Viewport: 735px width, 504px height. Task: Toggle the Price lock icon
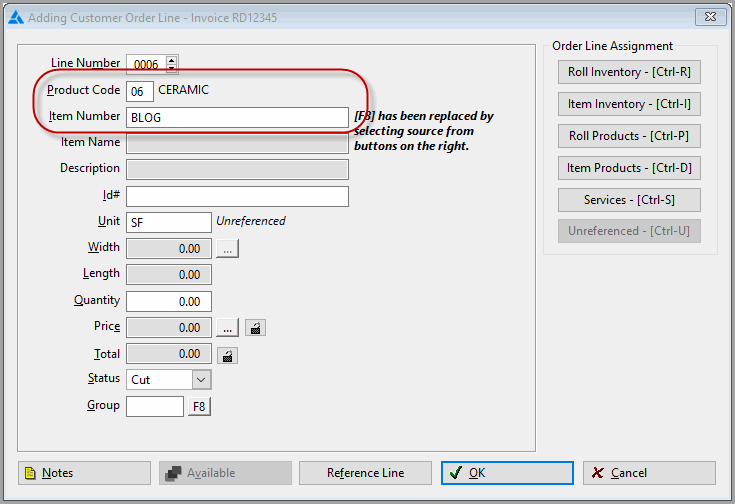pyautogui.click(x=255, y=328)
